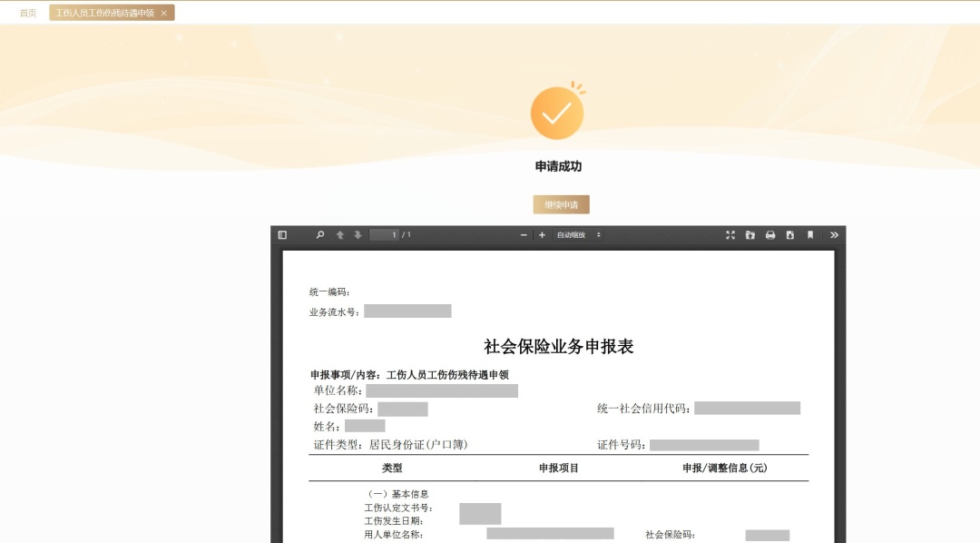Zoom out the PDF document
The image size is (980, 543).
[524, 235]
